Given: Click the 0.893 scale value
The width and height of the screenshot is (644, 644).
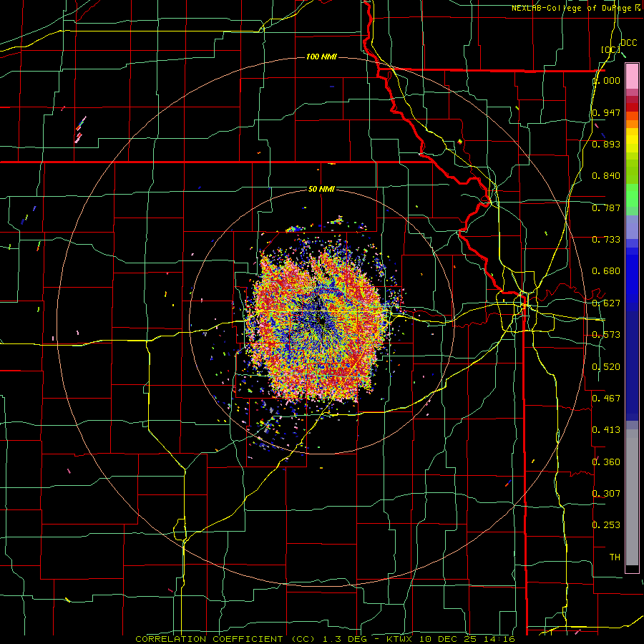Looking at the screenshot, I should tap(606, 144).
